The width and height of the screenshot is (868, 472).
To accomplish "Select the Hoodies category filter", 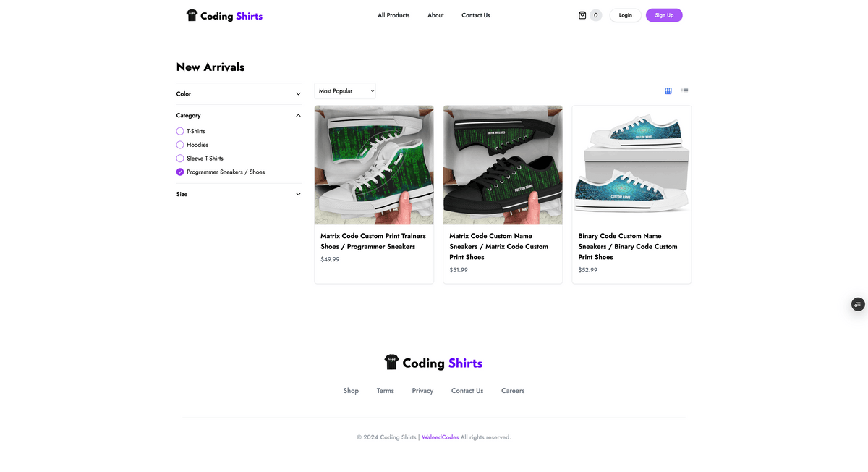I will tap(180, 145).
